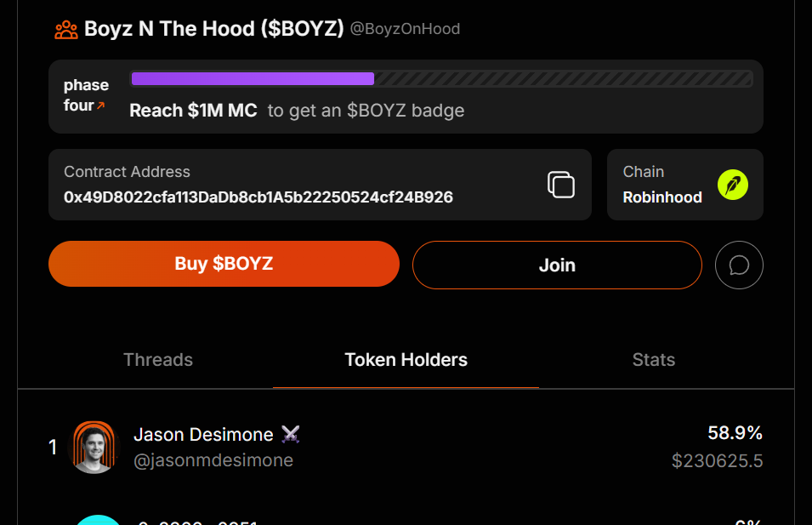
Task: Open chat via speech bubble icon
Action: 739,265
